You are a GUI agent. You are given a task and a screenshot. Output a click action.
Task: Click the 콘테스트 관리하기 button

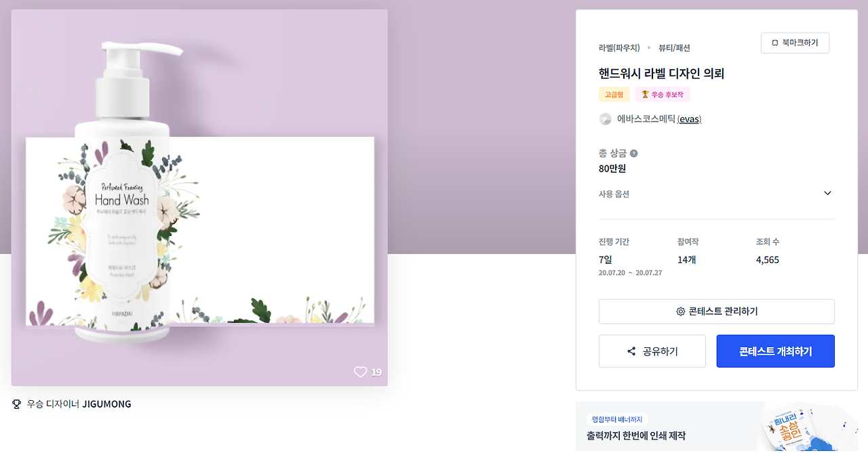716,312
